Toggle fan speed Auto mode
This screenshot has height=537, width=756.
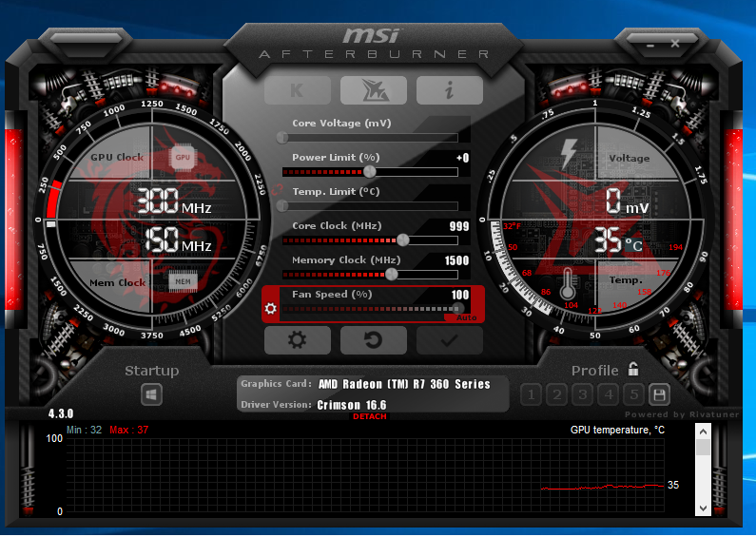point(466,317)
